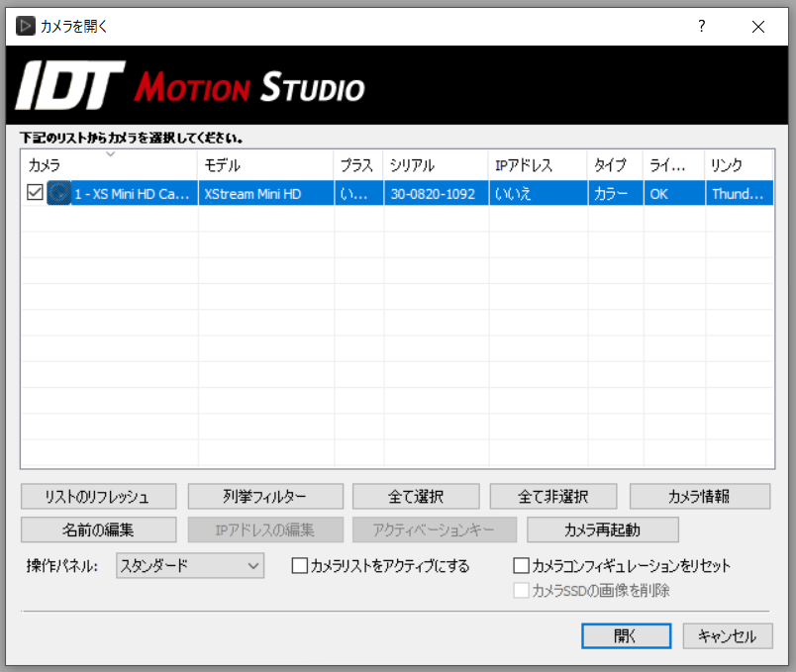Image resolution: width=796 pixels, height=672 pixels.
Task: Sort by the カメラ column header
Action: coord(109,165)
